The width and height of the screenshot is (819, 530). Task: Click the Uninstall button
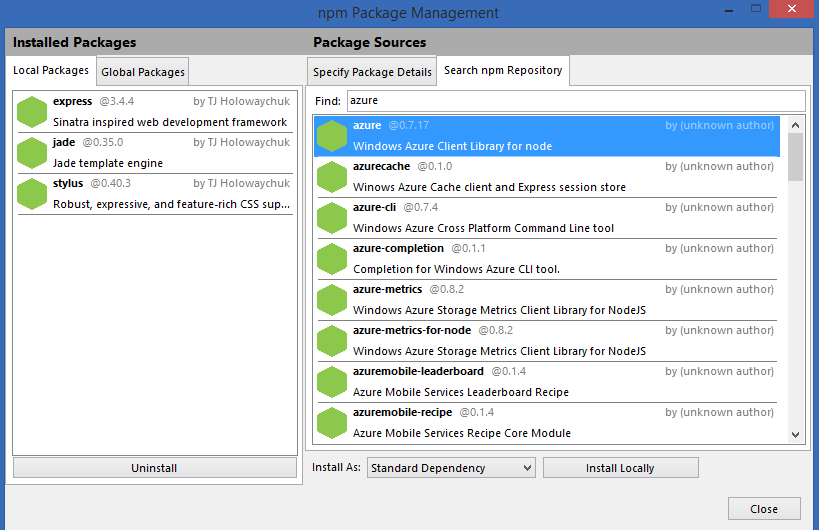click(x=155, y=468)
